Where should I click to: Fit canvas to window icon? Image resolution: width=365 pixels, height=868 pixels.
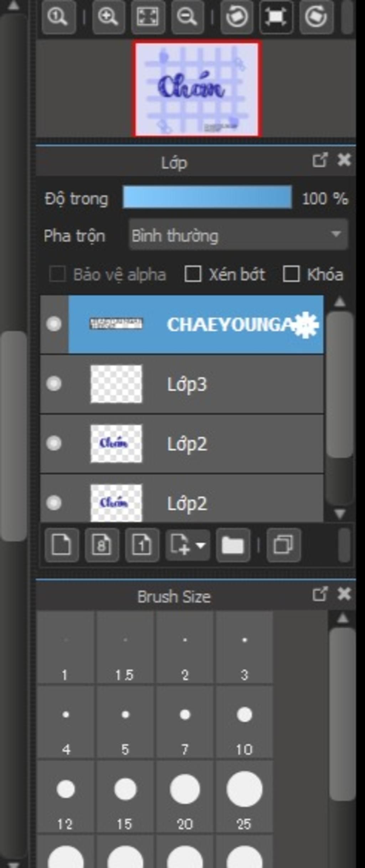pyautogui.click(x=148, y=16)
